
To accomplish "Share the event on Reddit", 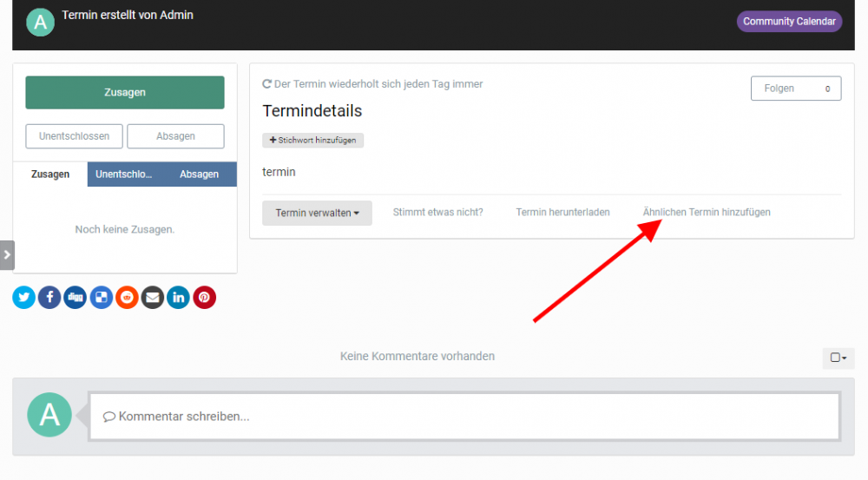I will (x=127, y=298).
